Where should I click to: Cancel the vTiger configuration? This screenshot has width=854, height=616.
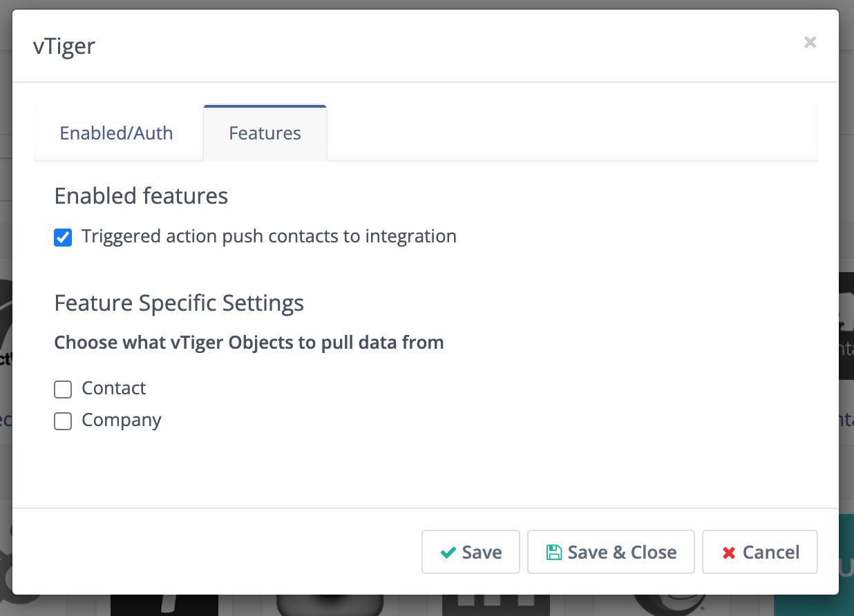point(760,552)
